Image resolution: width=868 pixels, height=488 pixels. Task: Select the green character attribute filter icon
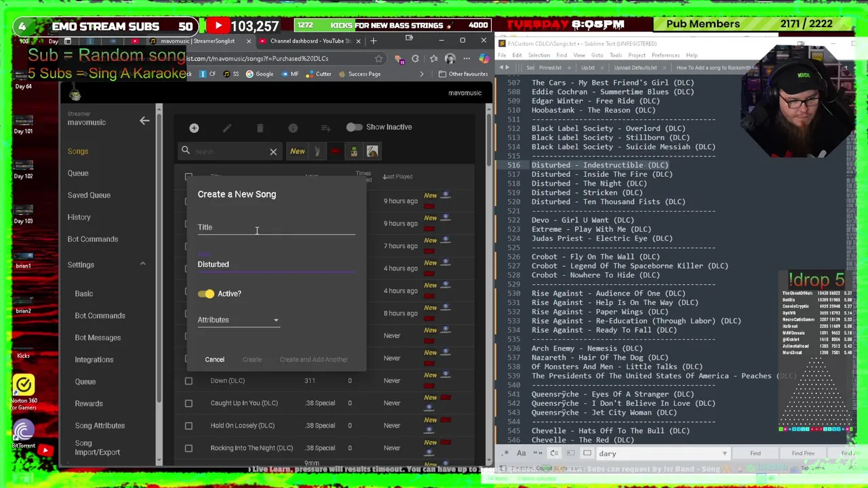pyautogui.click(x=353, y=151)
